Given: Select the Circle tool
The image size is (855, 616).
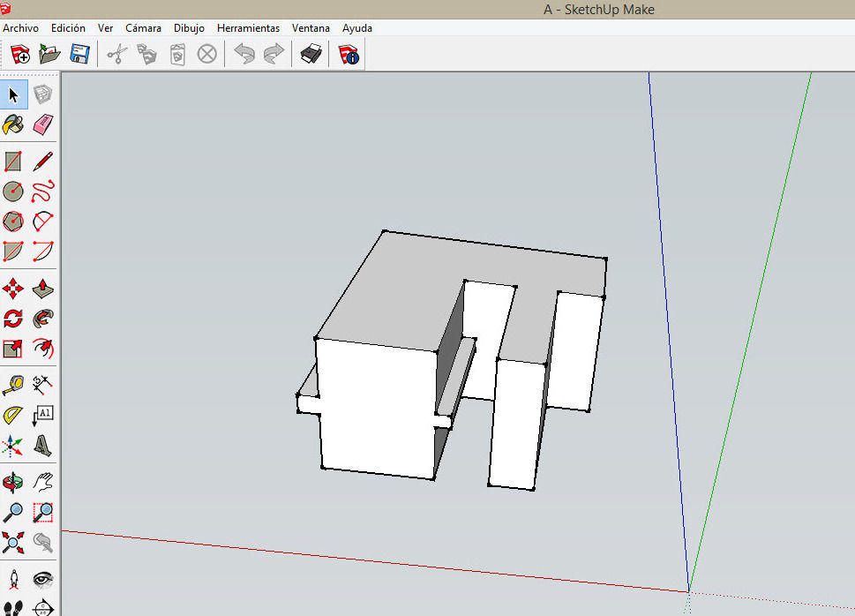Looking at the screenshot, I should coord(13,192).
